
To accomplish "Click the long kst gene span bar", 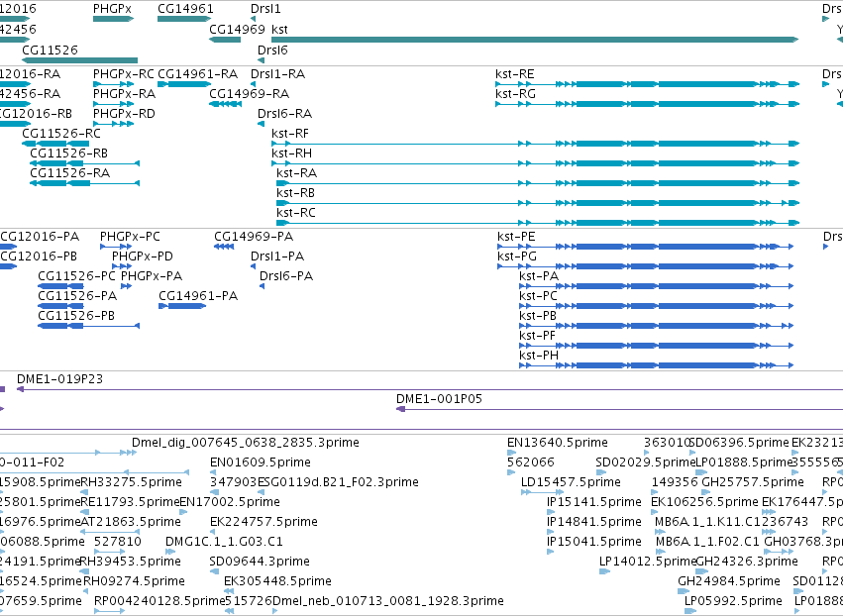I will click(x=535, y=40).
